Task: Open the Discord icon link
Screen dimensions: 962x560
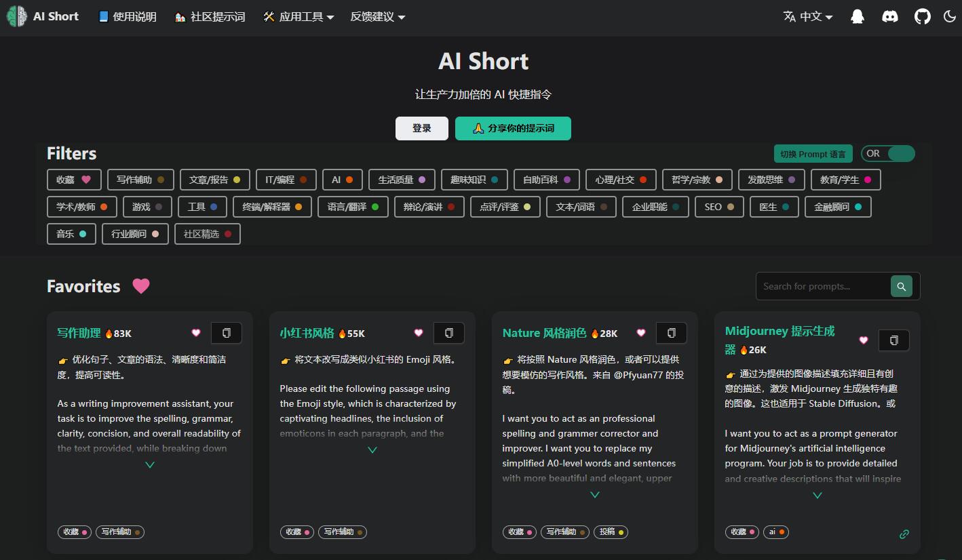Action: click(x=890, y=16)
